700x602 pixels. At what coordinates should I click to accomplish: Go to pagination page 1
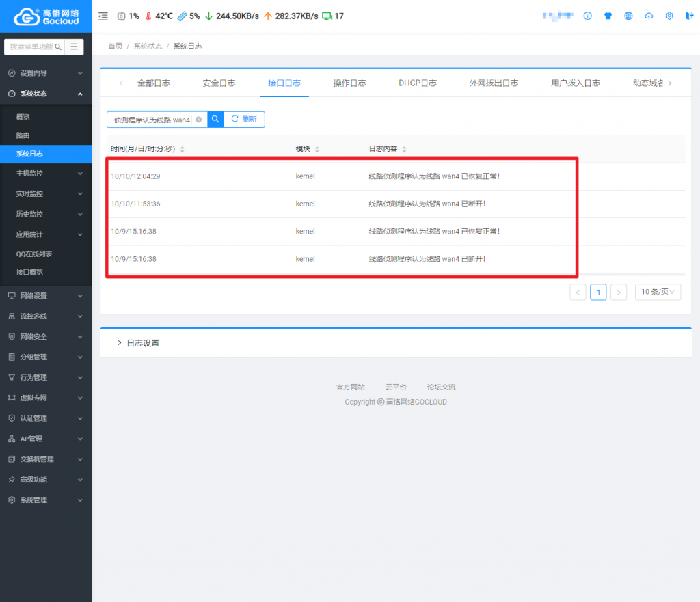click(598, 292)
